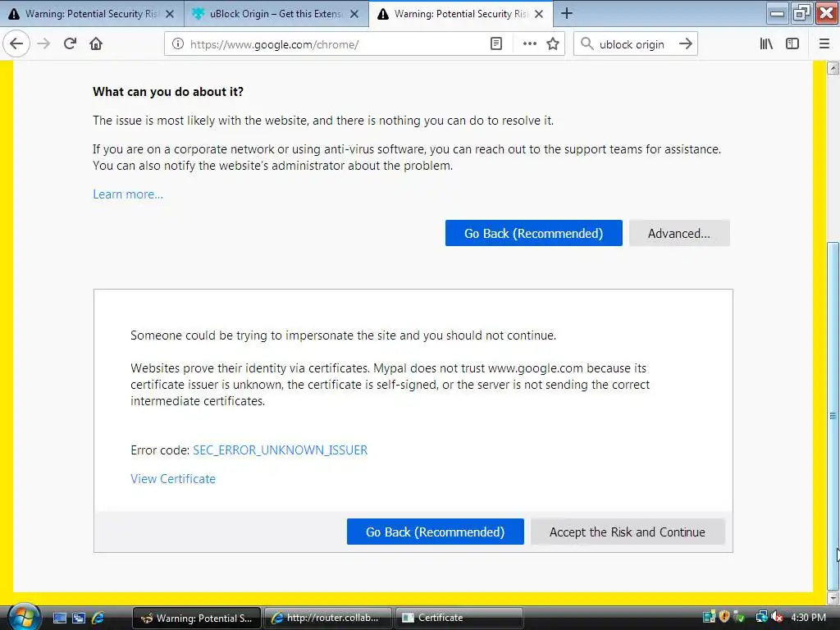This screenshot has width=840, height=630.
Task: Click the muted volume tray icon
Action: pyautogui.click(x=777, y=617)
